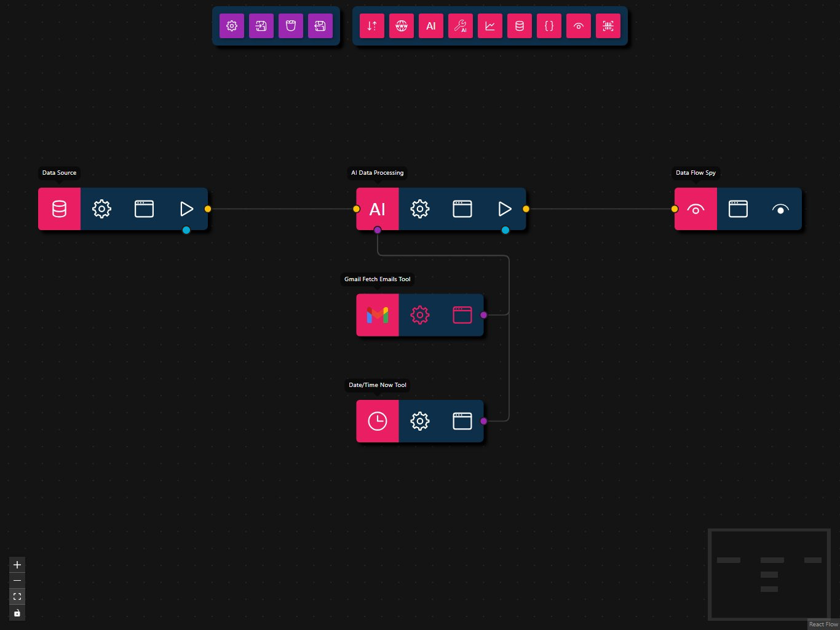The width and height of the screenshot is (840, 630).
Task: Open the Data Source node window panel
Action: (144, 209)
